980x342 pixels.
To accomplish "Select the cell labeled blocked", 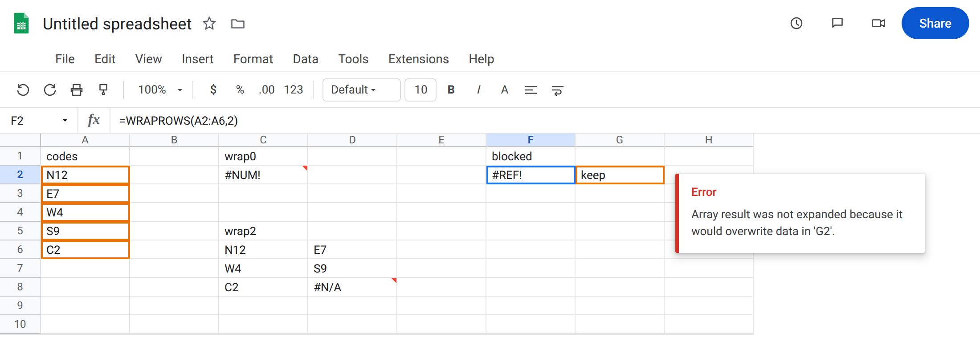I will 531,156.
